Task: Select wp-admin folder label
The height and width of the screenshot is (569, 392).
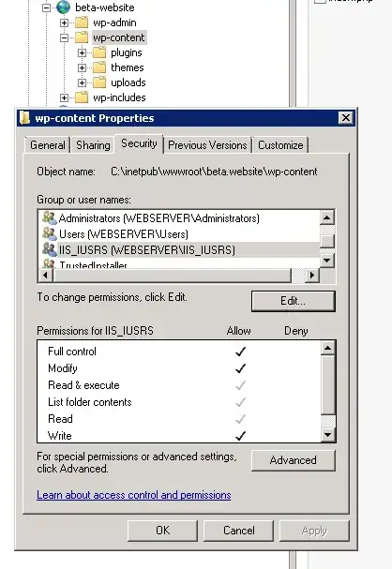Action: (114, 22)
